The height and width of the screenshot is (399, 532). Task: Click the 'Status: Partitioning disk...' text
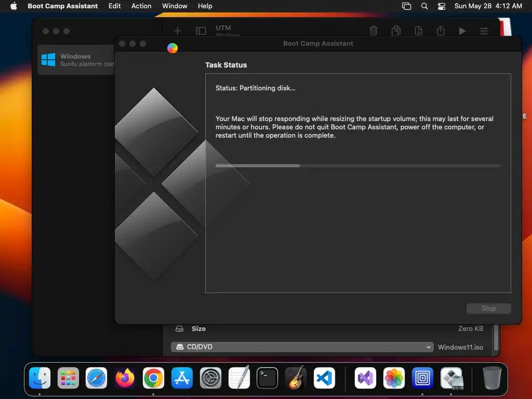point(255,88)
